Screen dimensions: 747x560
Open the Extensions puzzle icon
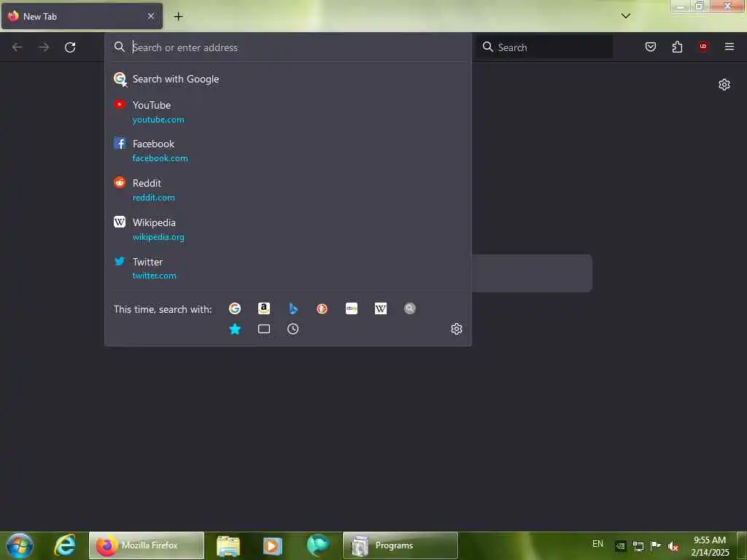[677, 47]
